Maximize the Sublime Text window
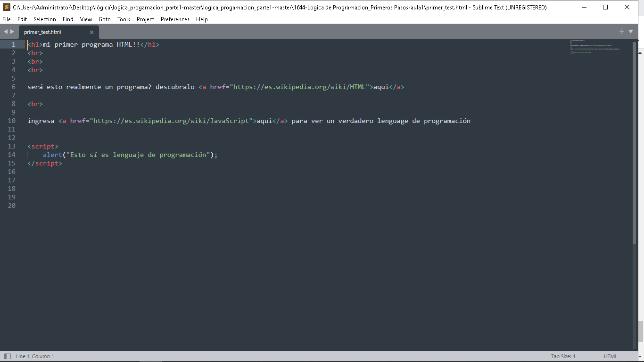This screenshot has width=644, height=362. 605,7
